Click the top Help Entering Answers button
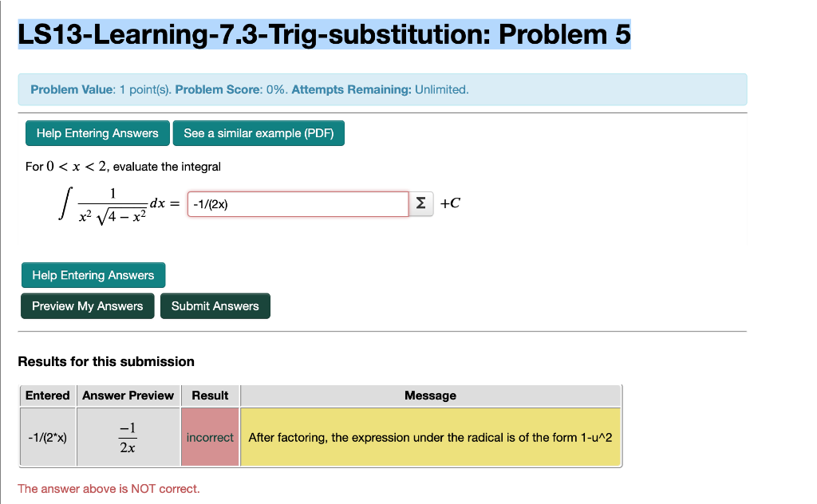This screenshot has width=817, height=504. 97,133
